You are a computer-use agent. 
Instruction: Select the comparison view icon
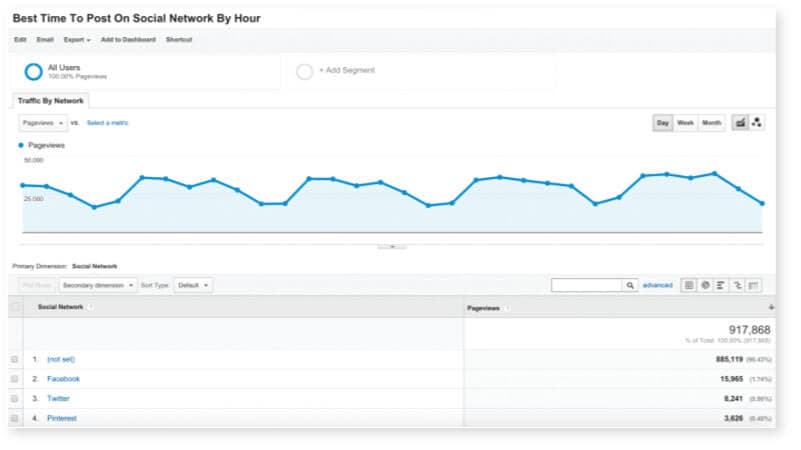[737, 285]
